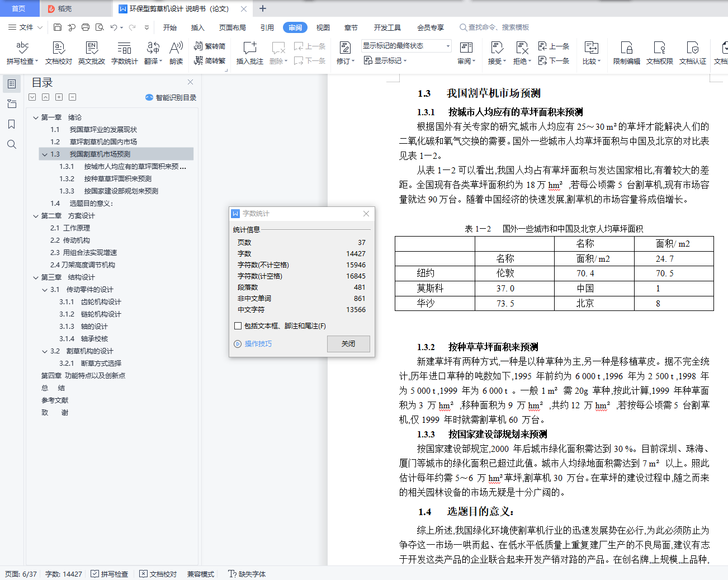The width and height of the screenshot is (728, 580).
Task: Open 限制编辑 restrict editing
Action: (x=627, y=53)
